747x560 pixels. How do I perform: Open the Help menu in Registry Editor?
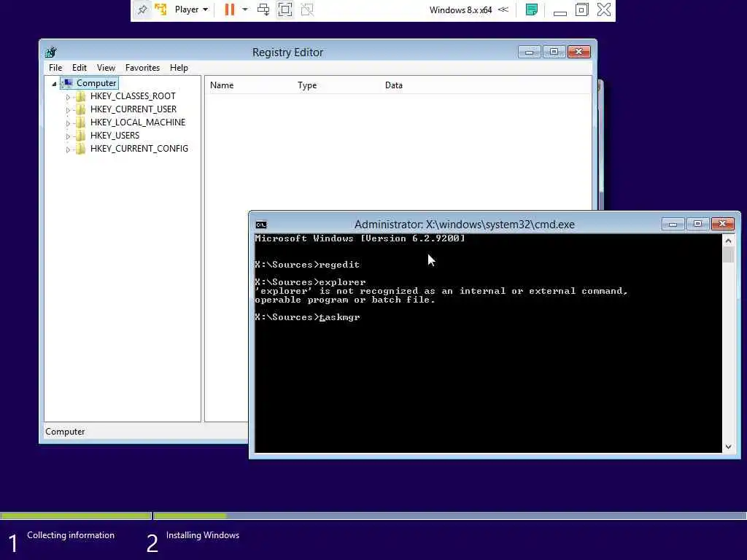(x=179, y=68)
